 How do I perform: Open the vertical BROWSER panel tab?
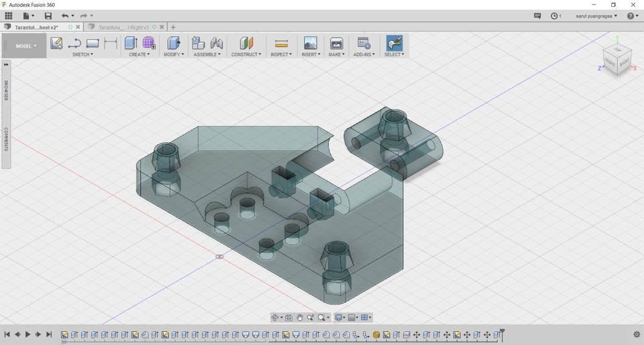(6, 90)
